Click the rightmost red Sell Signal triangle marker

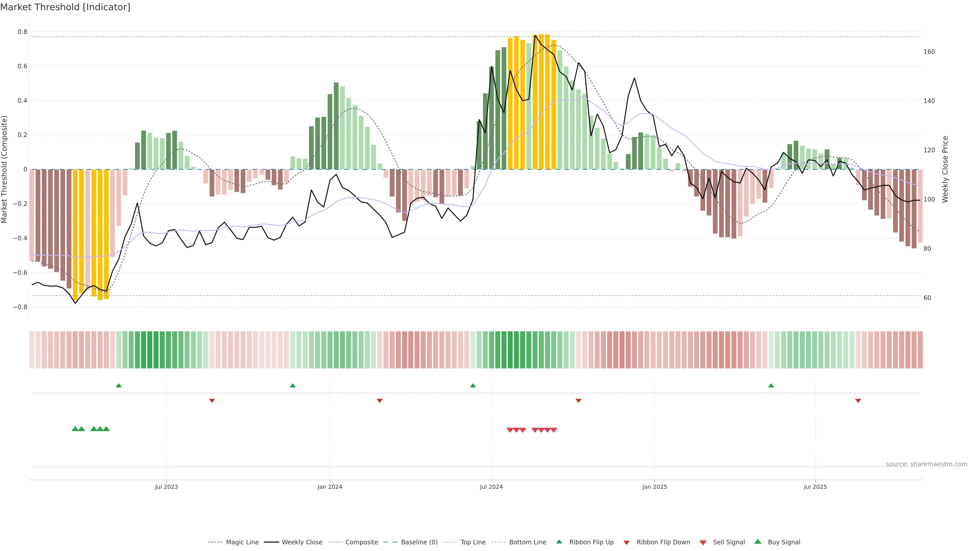[x=554, y=430]
